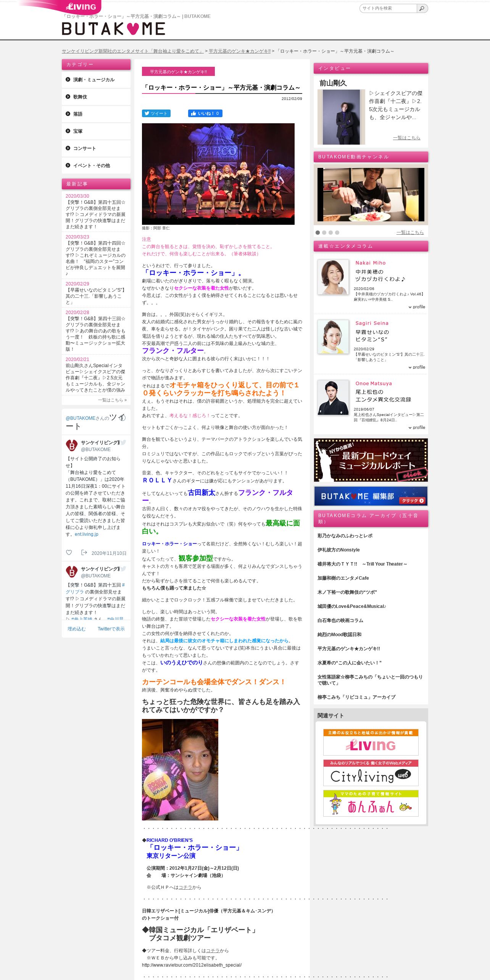This screenshot has height=980, width=490.
Task: Open the Twitter widget info icon
Action: 122,417
